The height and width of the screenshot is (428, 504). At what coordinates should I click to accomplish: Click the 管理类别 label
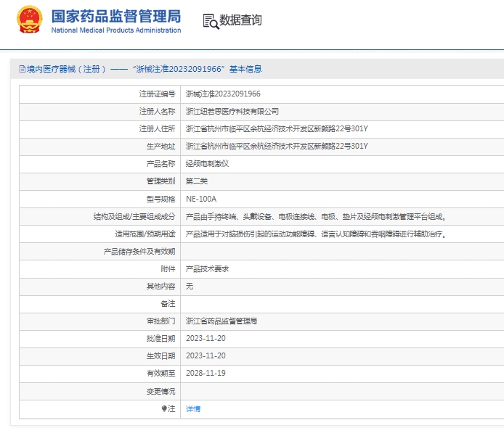[x=160, y=181]
